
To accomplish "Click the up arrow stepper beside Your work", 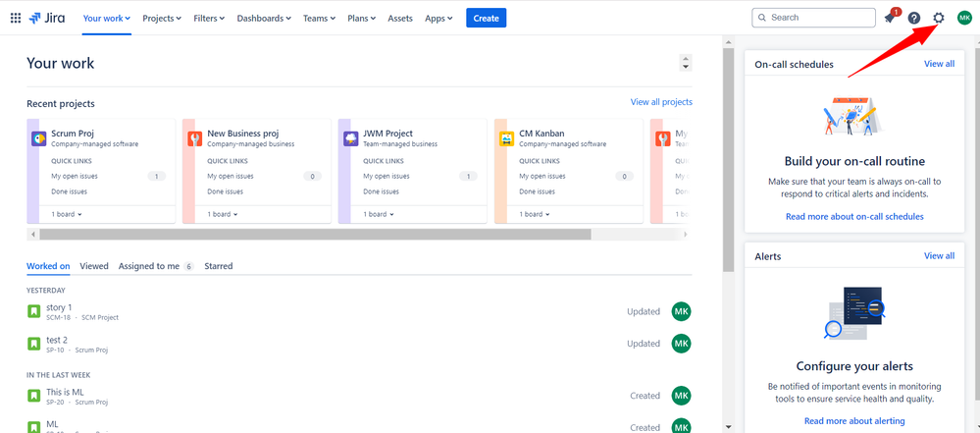I will pos(686,59).
